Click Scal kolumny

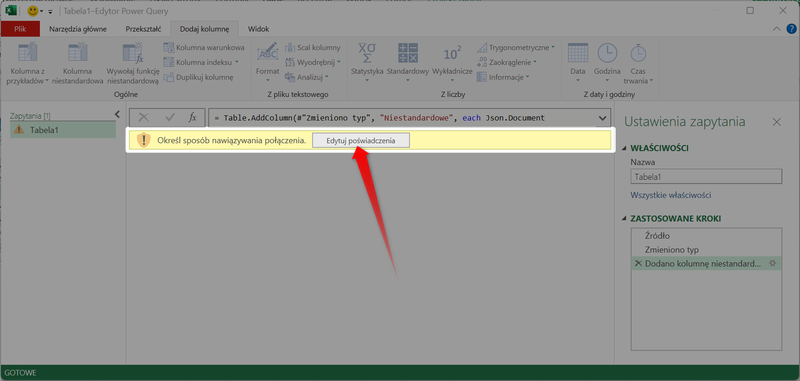312,47
